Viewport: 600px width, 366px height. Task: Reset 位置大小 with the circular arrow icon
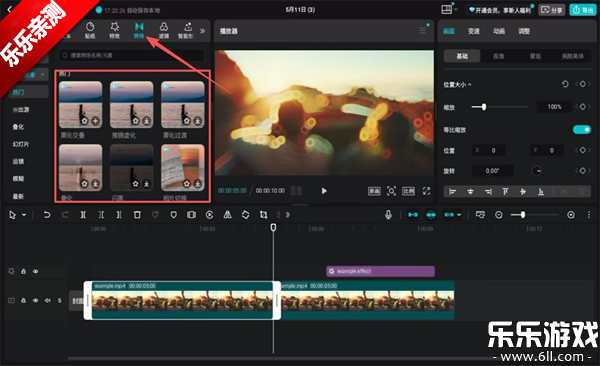[565, 84]
